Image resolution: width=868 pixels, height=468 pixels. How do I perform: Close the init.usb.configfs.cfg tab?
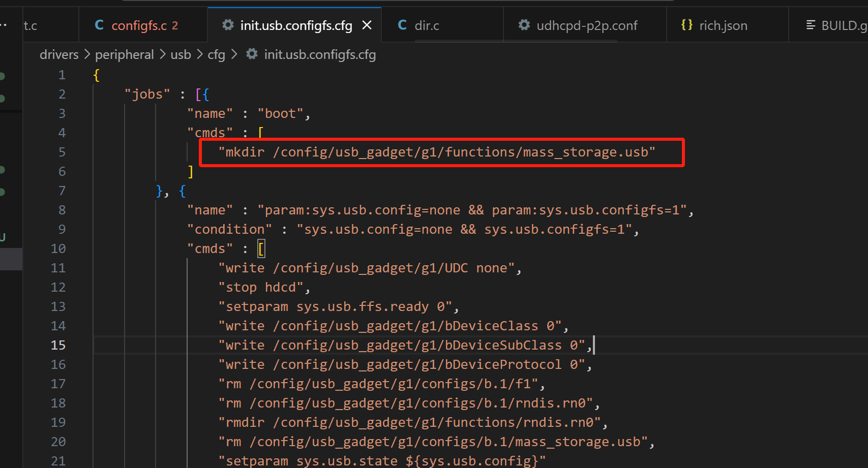pos(368,25)
